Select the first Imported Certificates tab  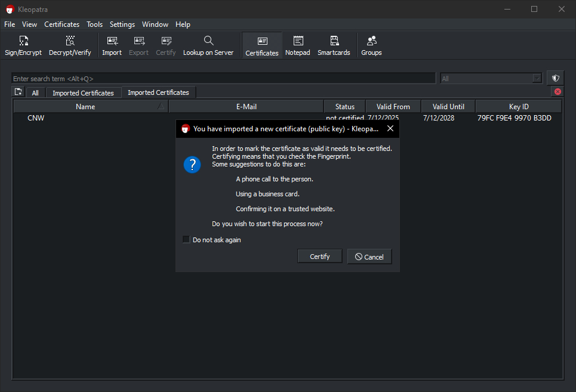[x=83, y=93]
